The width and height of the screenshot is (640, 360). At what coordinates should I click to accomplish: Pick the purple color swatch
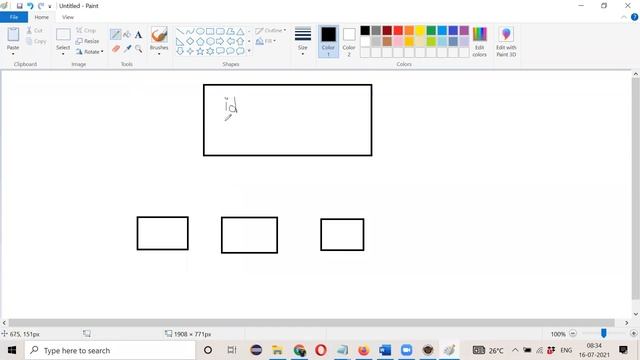click(464, 30)
